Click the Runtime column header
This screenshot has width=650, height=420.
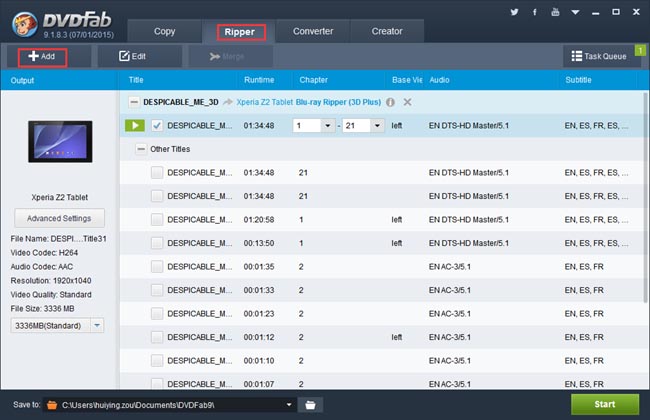pos(259,80)
